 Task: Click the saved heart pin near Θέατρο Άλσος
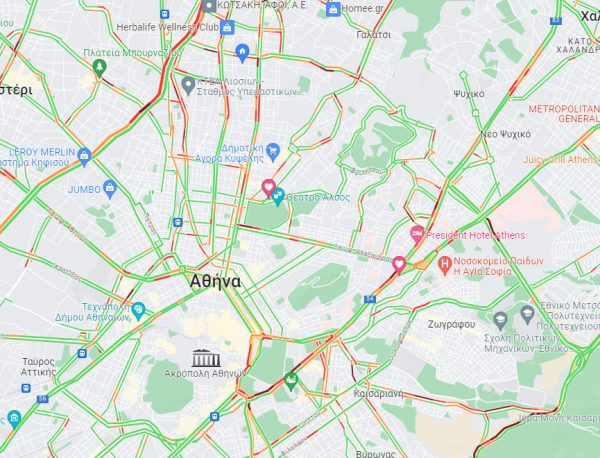(x=269, y=187)
